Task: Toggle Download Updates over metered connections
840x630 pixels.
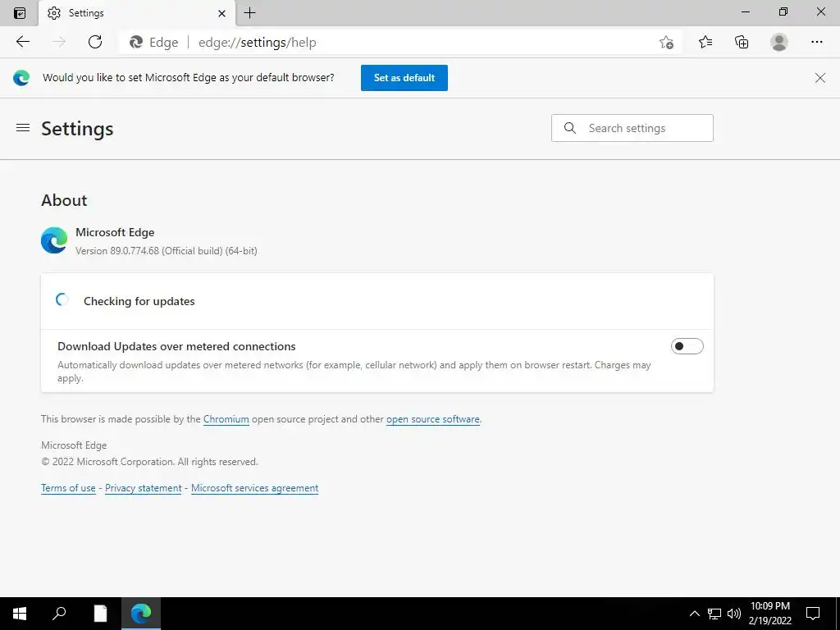Action: [x=687, y=346]
